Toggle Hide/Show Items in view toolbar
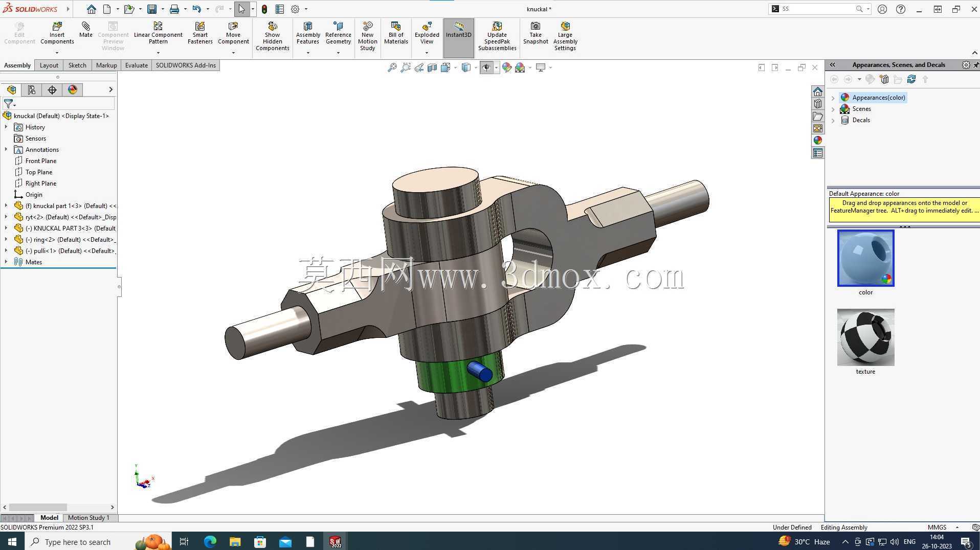 click(x=486, y=67)
